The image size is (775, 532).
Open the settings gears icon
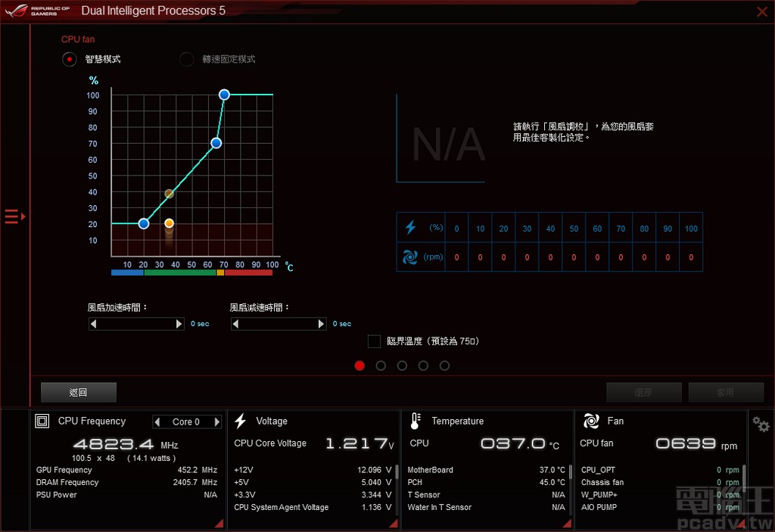coord(761,425)
